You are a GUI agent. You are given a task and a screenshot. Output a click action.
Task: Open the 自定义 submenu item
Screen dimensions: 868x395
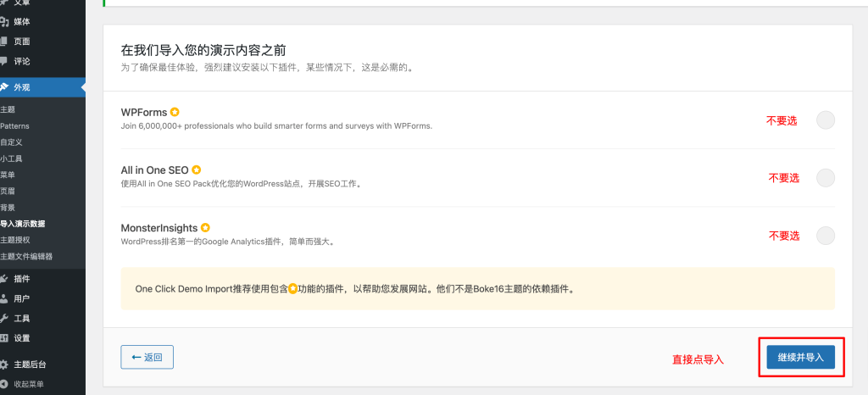11,142
